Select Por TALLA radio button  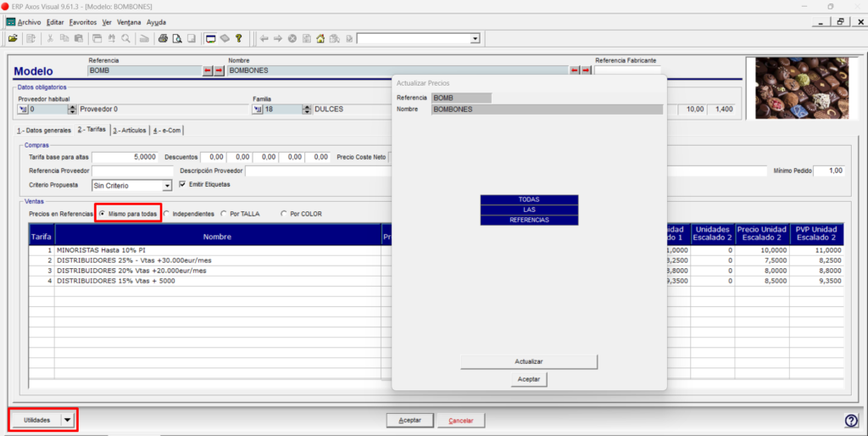pyautogui.click(x=240, y=214)
